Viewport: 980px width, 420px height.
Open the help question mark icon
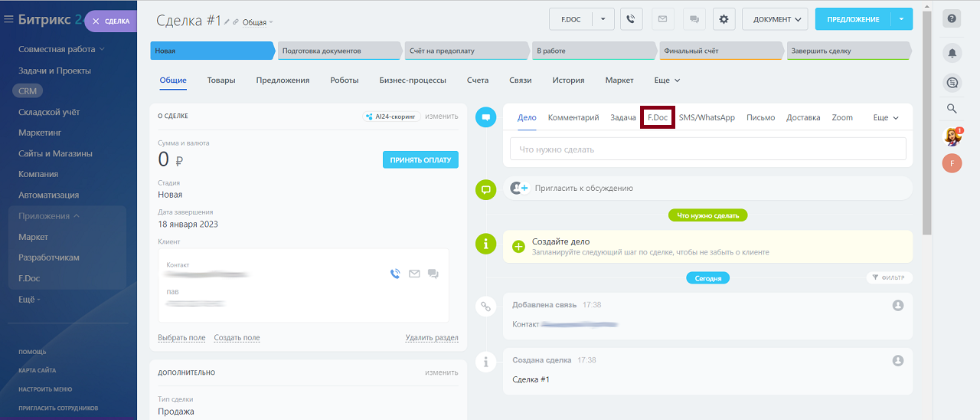point(952,19)
